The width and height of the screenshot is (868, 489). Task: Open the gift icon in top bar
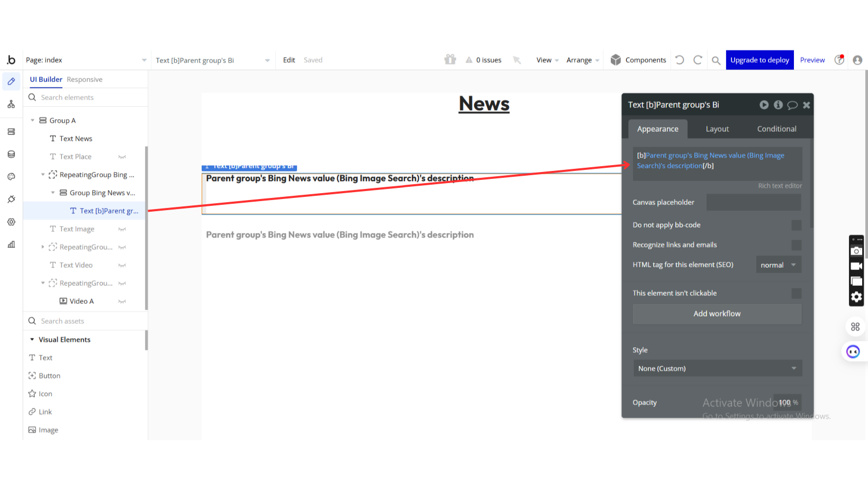(450, 60)
